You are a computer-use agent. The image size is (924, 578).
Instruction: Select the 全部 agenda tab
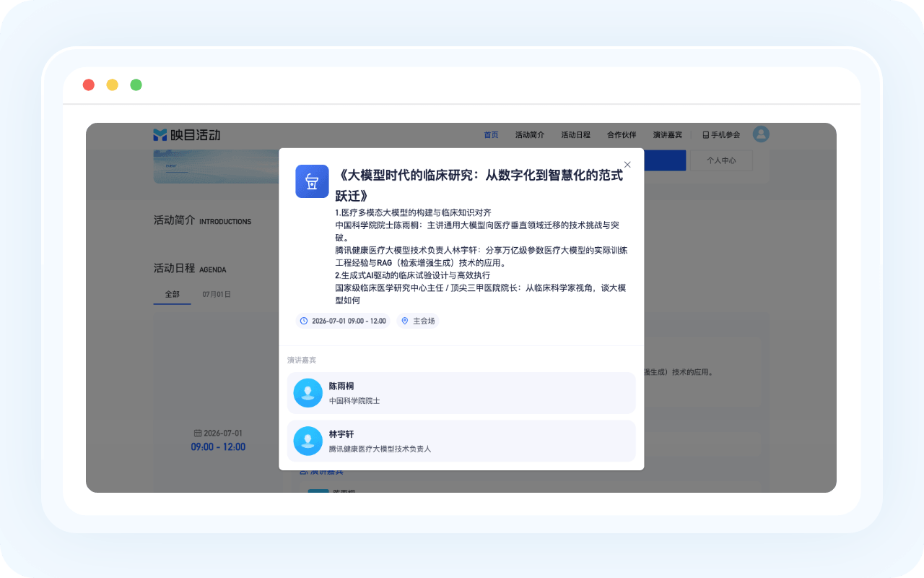pos(172,295)
